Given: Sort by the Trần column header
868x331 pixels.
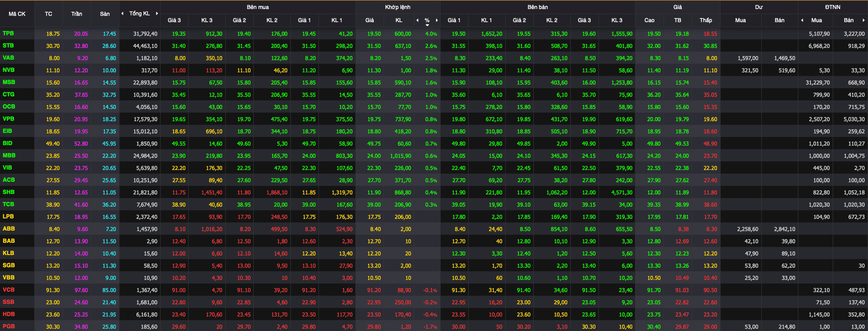Looking at the screenshot, I should [x=76, y=14].
